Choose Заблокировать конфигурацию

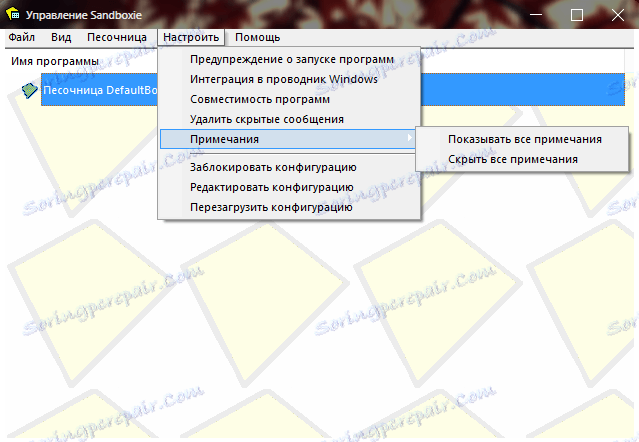pos(289,167)
